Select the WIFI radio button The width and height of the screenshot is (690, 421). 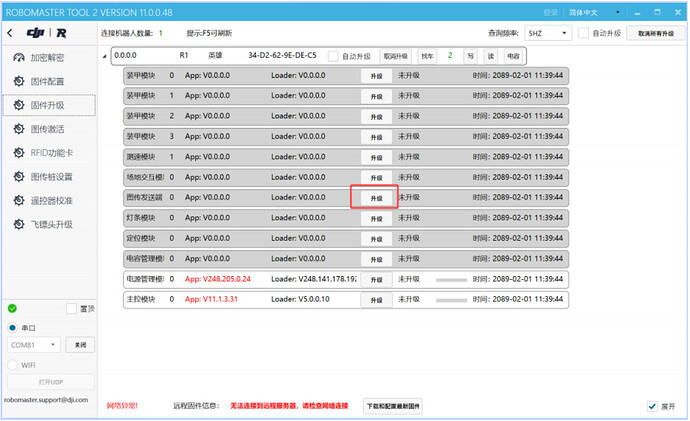coord(12,365)
